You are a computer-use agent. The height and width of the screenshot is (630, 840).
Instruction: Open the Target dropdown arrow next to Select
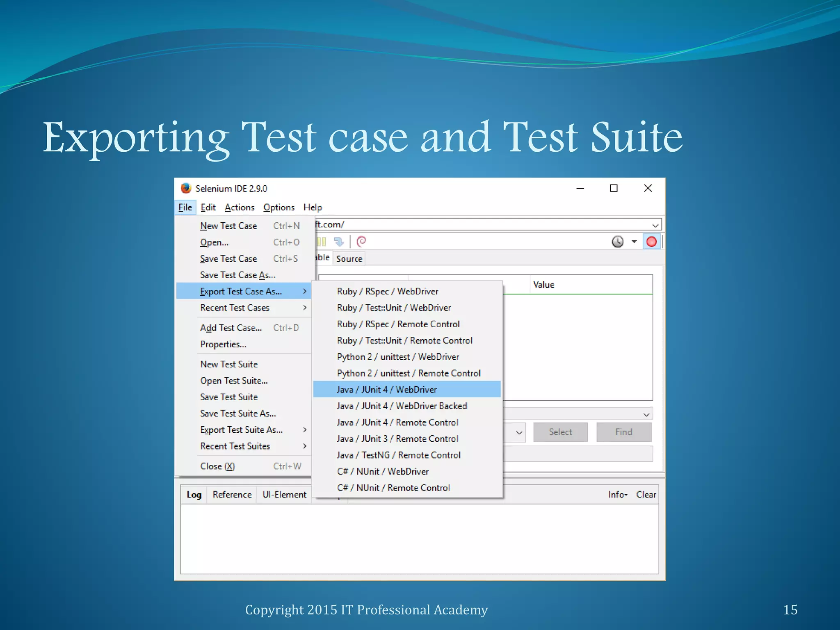coord(519,432)
